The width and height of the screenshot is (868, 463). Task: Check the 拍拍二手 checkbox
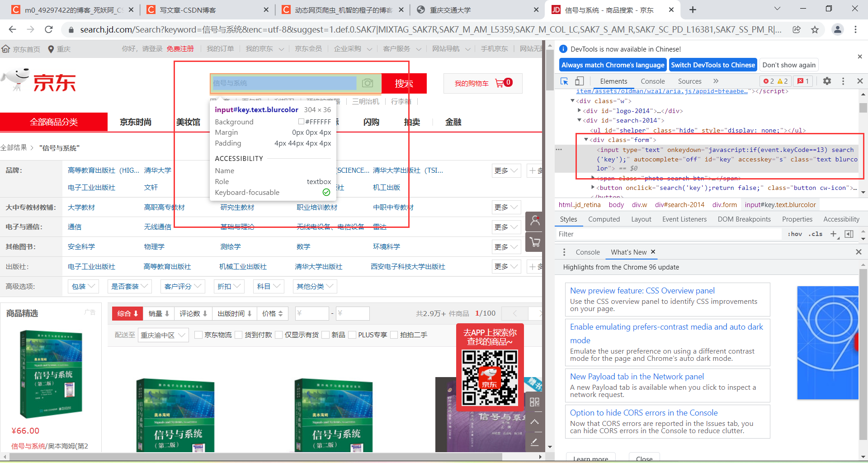pos(394,335)
